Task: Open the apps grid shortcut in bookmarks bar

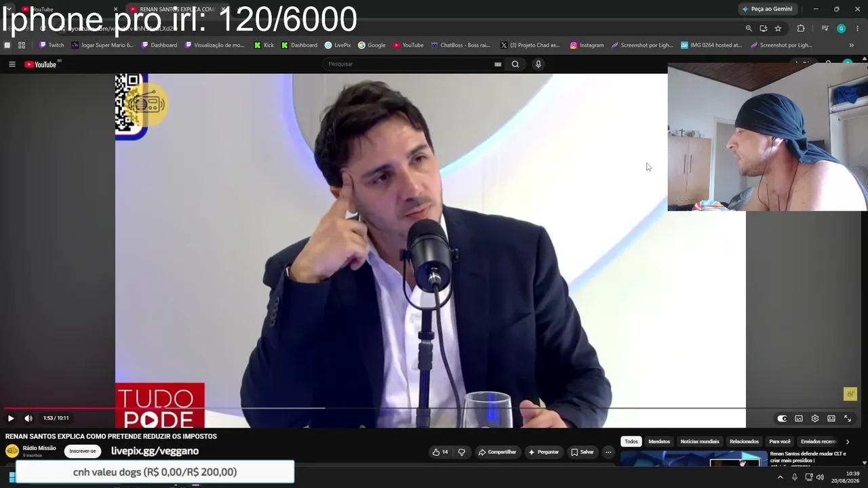Action: coord(22,45)
